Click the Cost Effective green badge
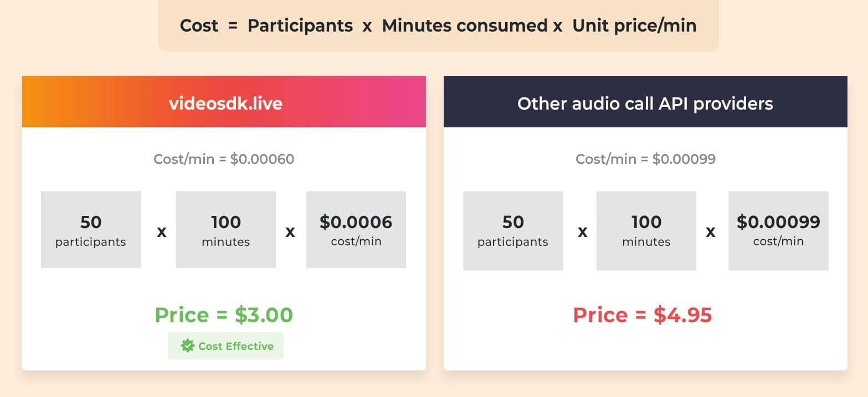868x397 pixels. tap(225, 346)
